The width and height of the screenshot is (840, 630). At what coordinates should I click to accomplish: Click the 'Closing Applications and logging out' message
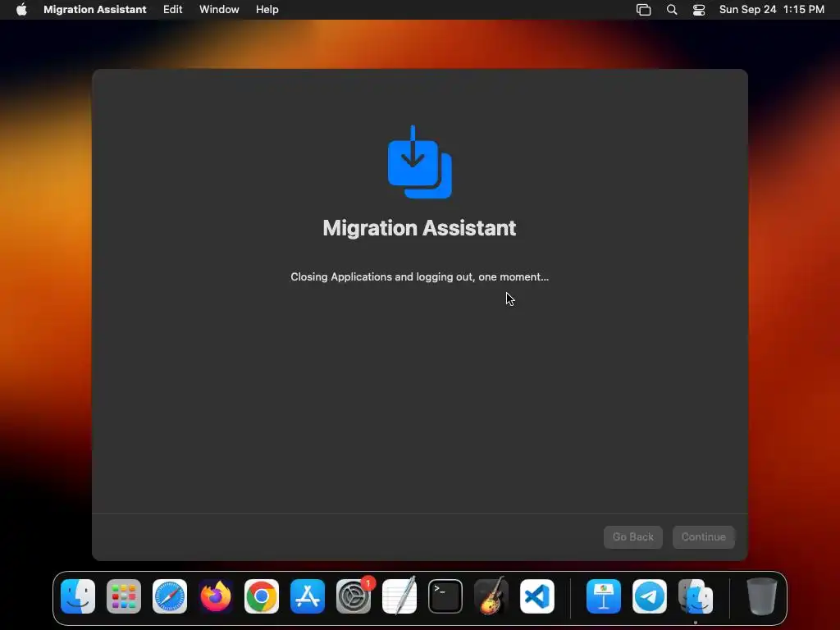pyautogui.click(x=419, y=277)
